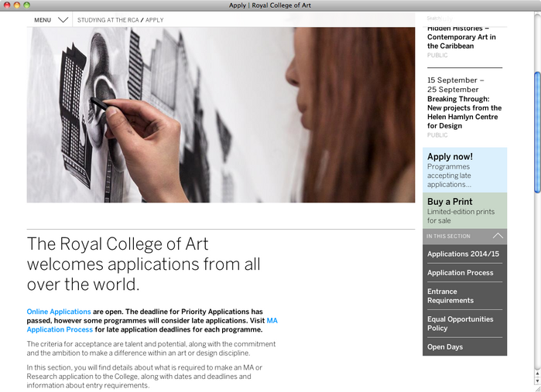The height and width of the screenshot is (392, 541).
Task: Open Applications 2014/15 section link
Action: (463, 254)
